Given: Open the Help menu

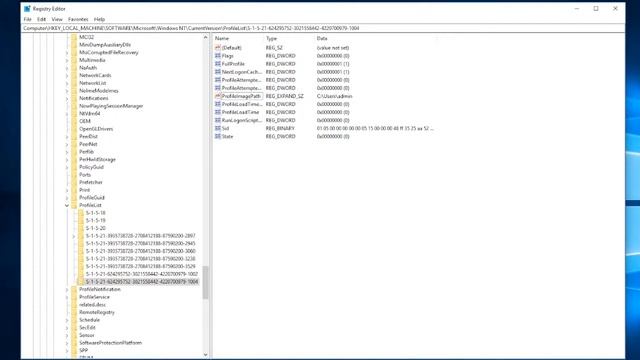Looking at the screenshot, I should [99, 19].
